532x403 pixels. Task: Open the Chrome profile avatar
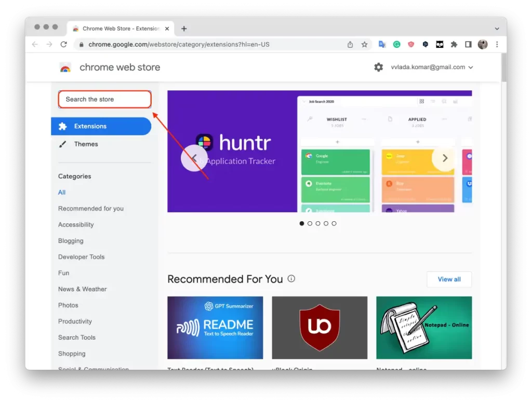coord(483,45)
